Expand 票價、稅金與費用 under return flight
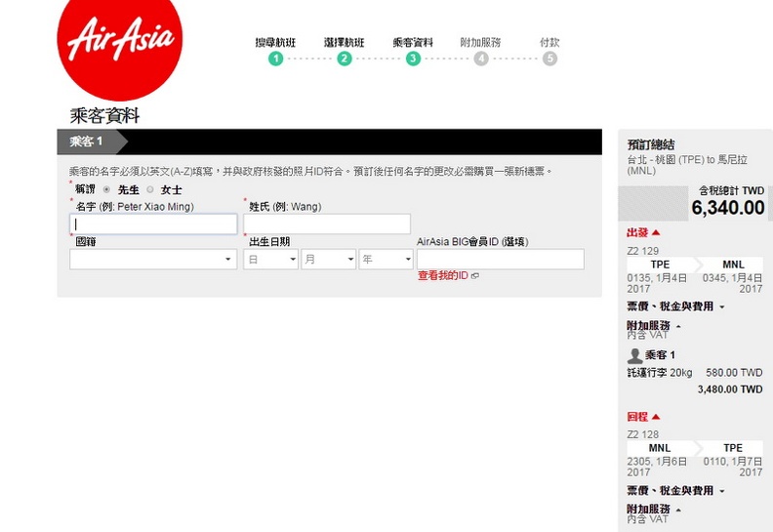 point(675,491)
